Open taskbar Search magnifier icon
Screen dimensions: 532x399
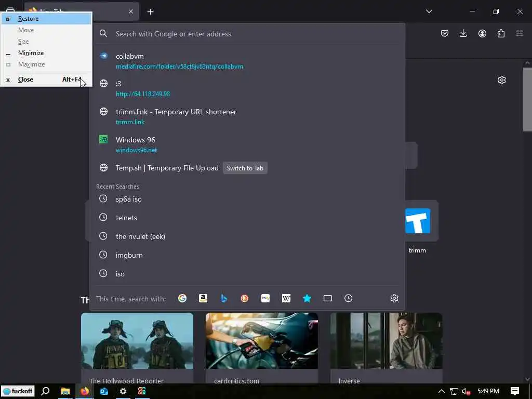[45, 391]
